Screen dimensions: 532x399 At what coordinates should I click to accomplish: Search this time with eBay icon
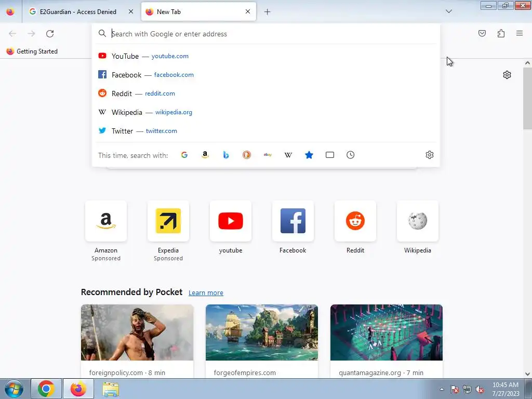tap(268, 155)
